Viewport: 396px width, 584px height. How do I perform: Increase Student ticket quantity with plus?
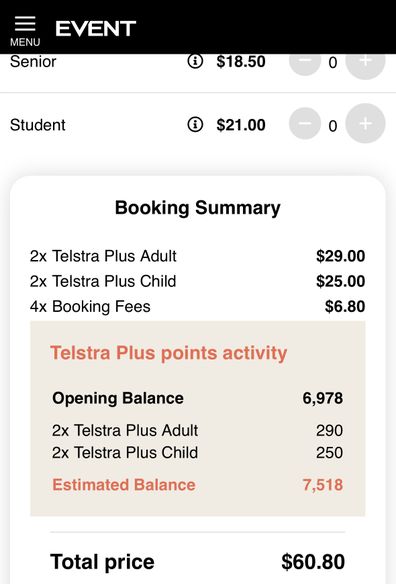click(x=365, y=123)
